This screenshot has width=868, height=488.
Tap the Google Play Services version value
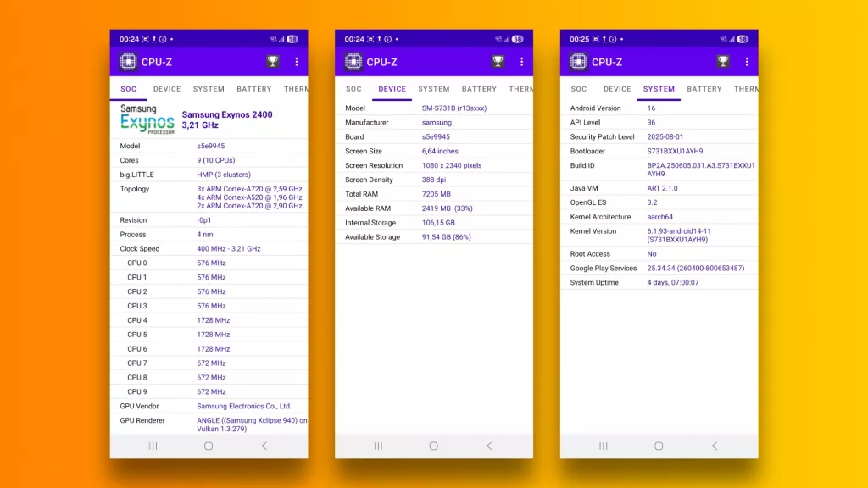pyautogui.click(x=696, y=269)
